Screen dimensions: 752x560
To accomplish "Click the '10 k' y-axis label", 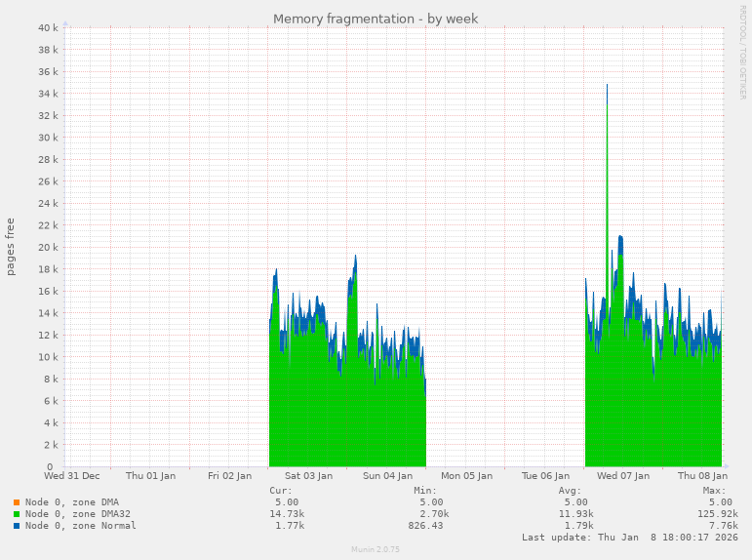I will pos(48,357).
